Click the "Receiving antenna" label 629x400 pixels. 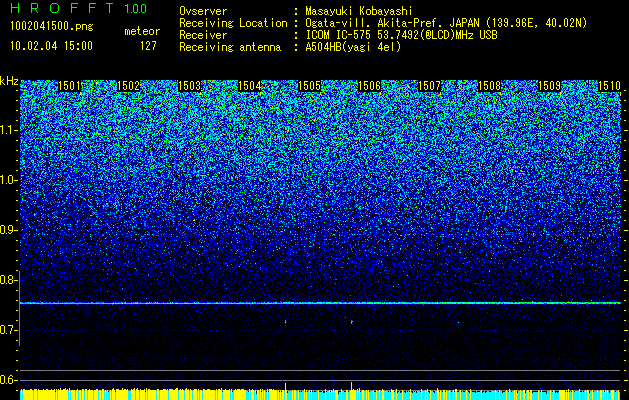coord(230,47)
